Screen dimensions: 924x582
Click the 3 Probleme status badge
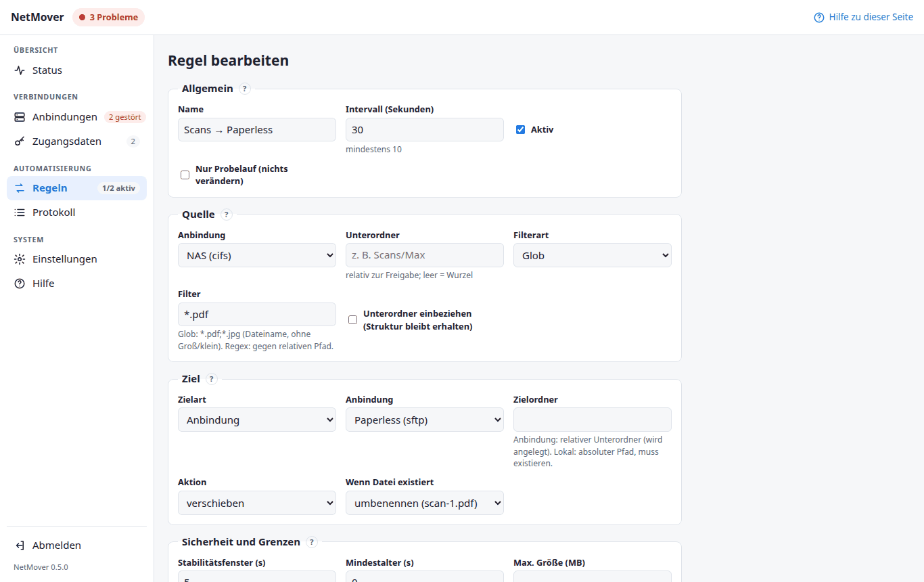(108, 17)
